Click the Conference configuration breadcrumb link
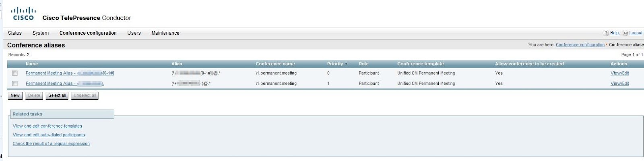 coord(580,45)
